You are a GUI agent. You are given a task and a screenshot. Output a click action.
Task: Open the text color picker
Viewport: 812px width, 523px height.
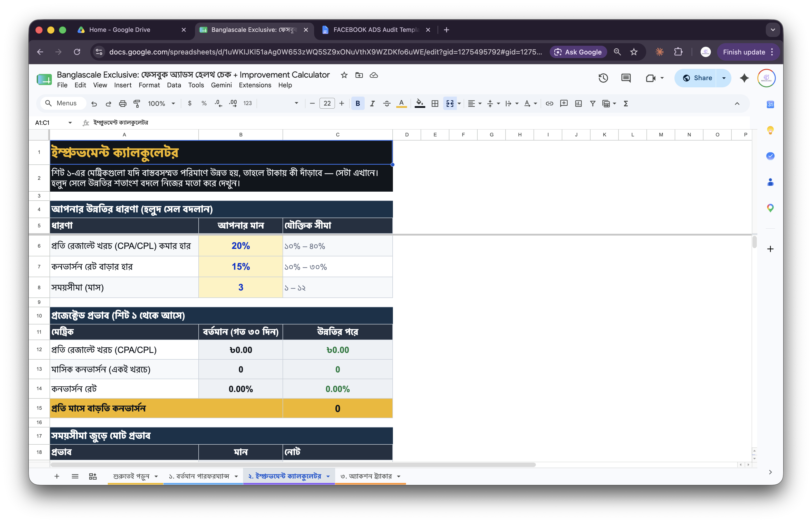tap(401, 103)
